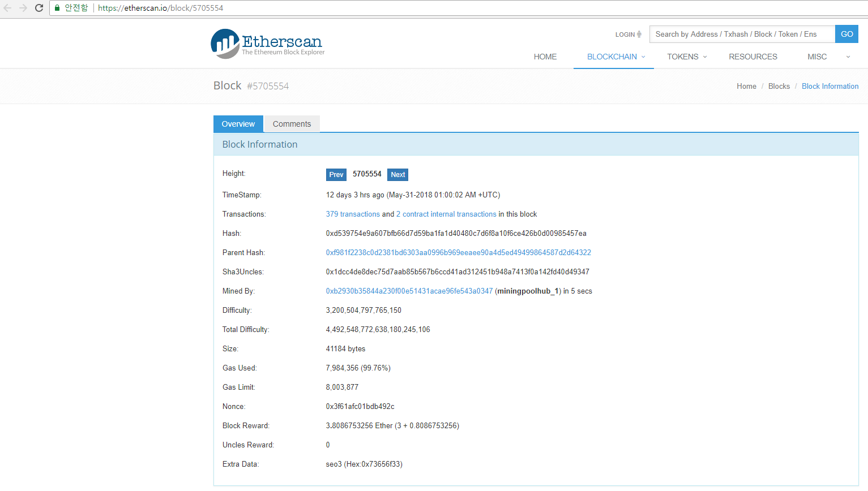Select the Sha3Uncles value 0x1dcc4de8...
Viewport: 868px width, 491px height.
click(457, 272)
